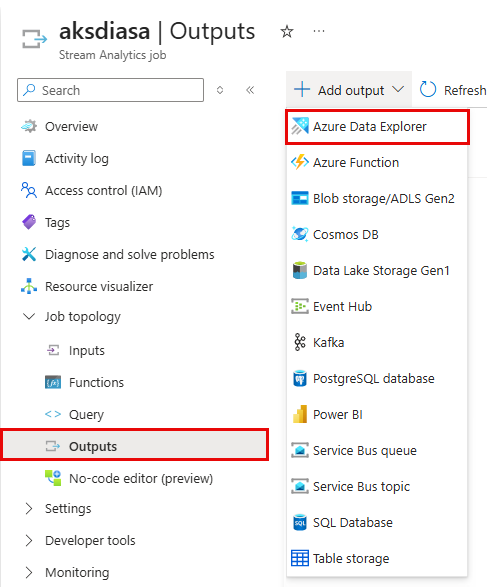Viewport: 487px width, 587px height.
Task: Select Service Bus topic output option
Action: pyautogui.click(x=361, y=486)
